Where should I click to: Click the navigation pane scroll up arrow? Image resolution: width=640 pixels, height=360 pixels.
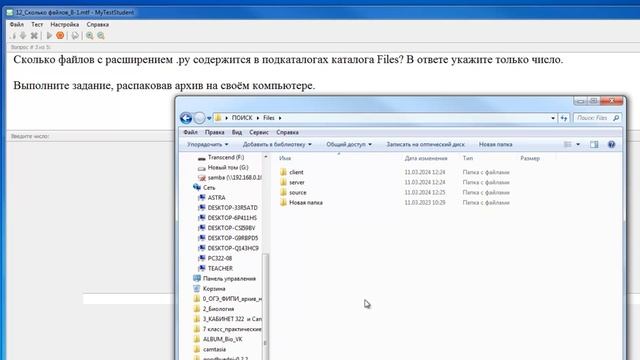point(266,157)
